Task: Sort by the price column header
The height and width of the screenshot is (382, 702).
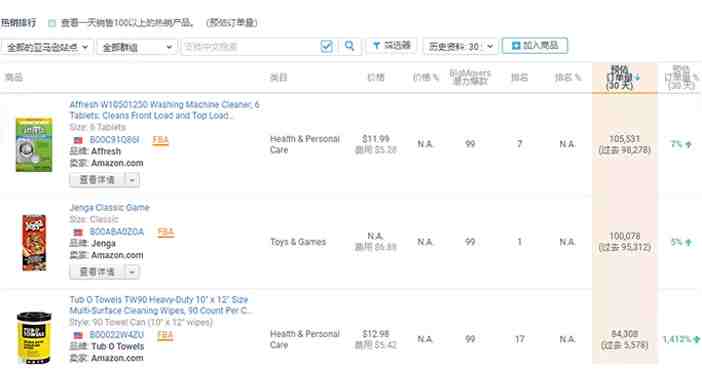Action: tap(375, 77)
